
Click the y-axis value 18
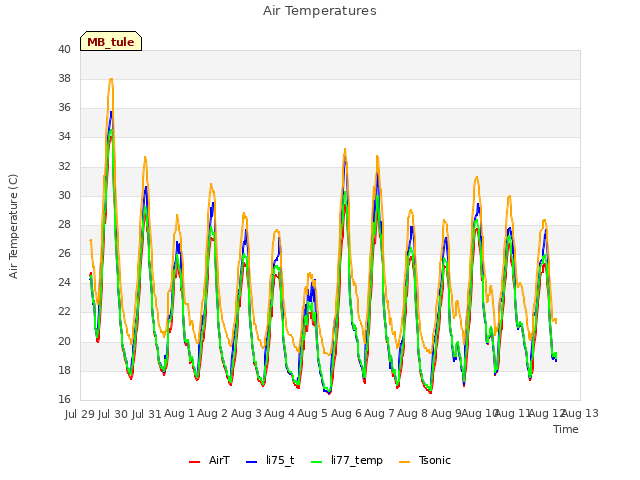click(x=64, y=371)
